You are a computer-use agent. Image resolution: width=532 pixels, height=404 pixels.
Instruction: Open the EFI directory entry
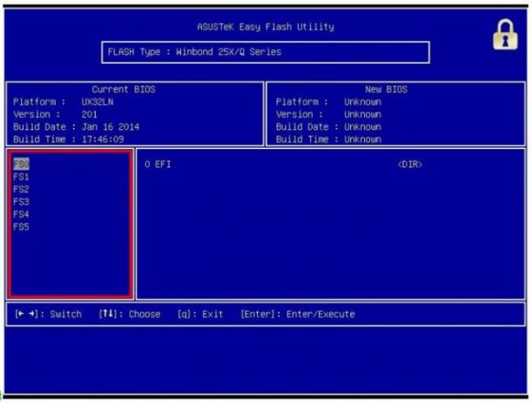point(158,165)
